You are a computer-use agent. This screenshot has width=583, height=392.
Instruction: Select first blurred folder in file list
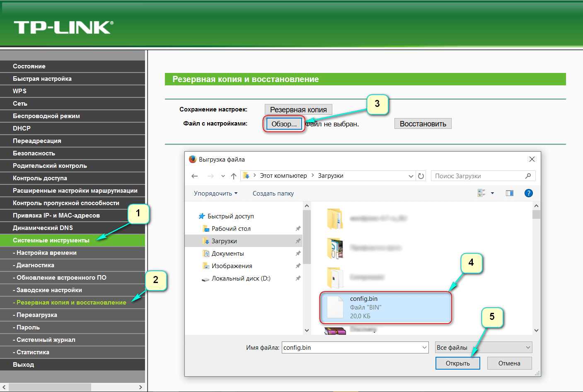point(367,218)
